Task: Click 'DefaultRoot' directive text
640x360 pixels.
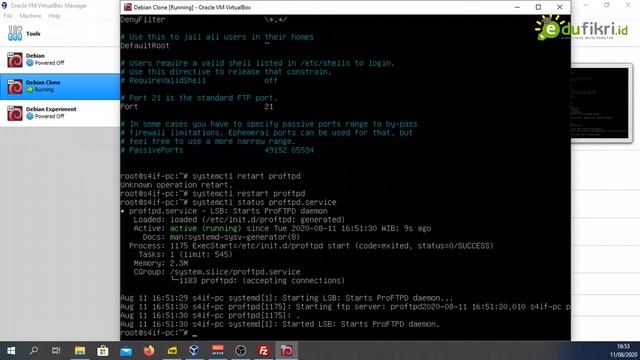Action: [x=145, y=46]
